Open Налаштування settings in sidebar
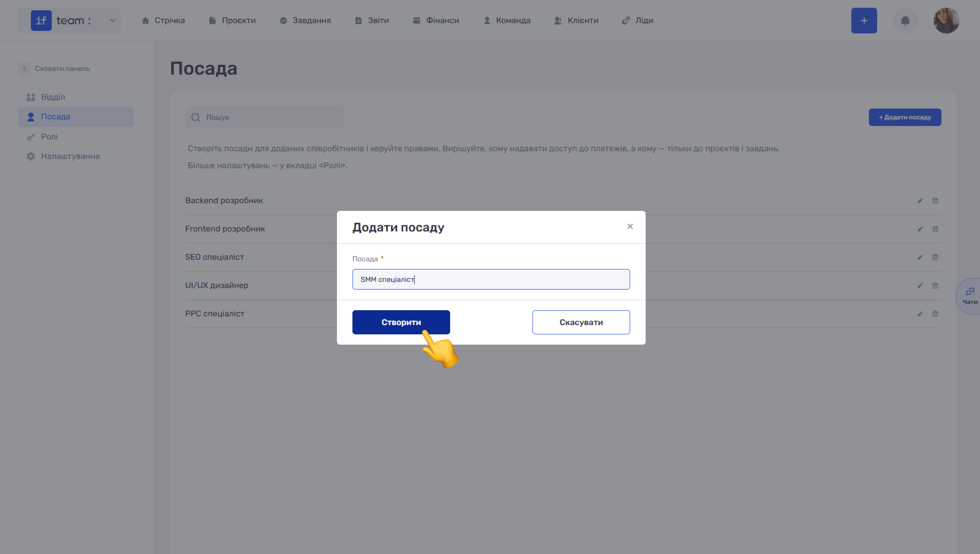The width and height of the screenshot is (980, 554). coord(76,156)
